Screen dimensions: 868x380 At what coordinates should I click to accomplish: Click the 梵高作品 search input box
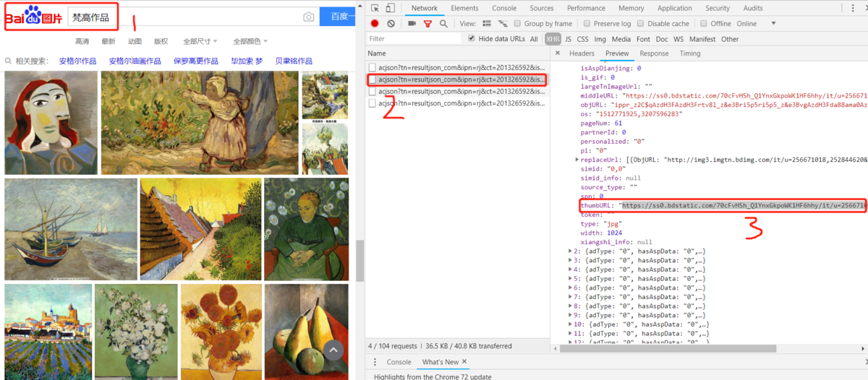(x=183, y=17)
